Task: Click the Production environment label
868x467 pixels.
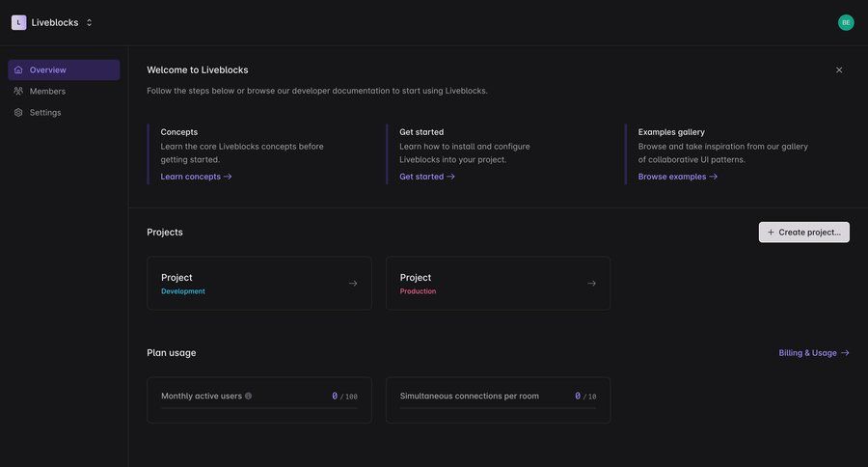Action: click(418, 291)
